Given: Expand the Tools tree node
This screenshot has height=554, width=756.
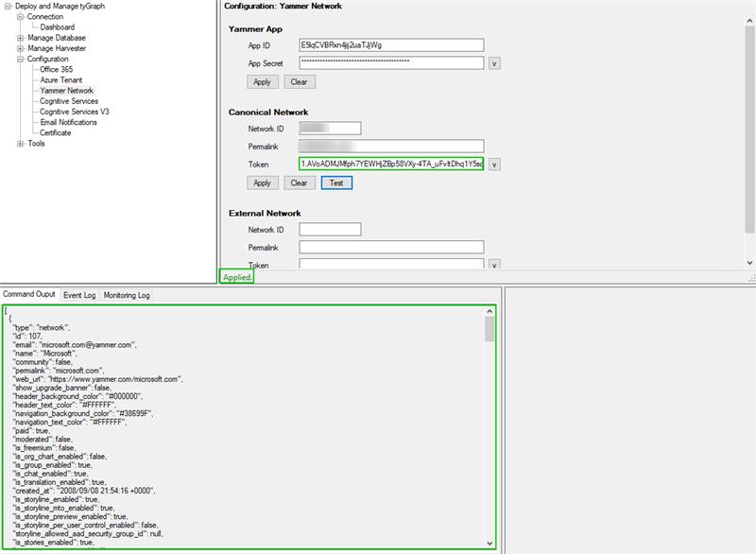Looking at the screenshot, I should coord(21,144).
